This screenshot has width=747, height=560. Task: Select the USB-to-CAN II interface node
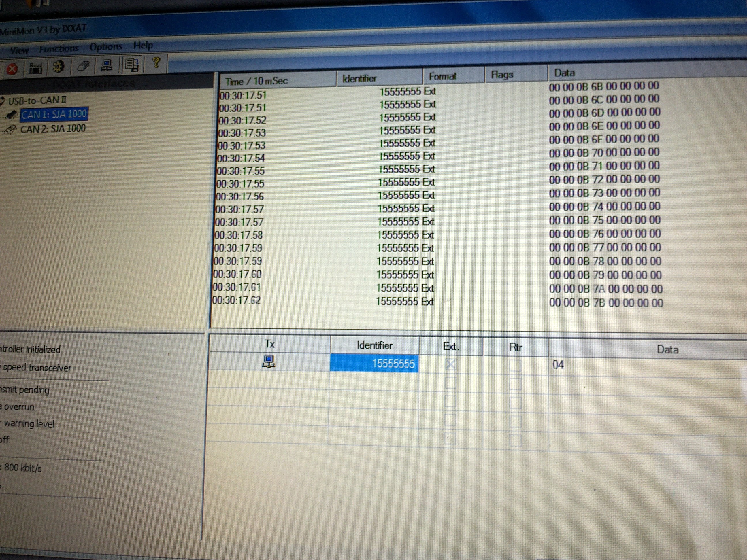pyautogui.click(x=37, y=100)
